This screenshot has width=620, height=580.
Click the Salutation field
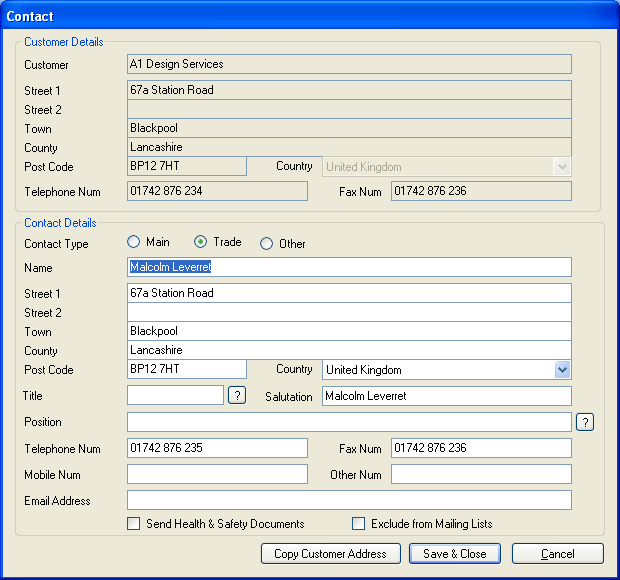point(447,396)
